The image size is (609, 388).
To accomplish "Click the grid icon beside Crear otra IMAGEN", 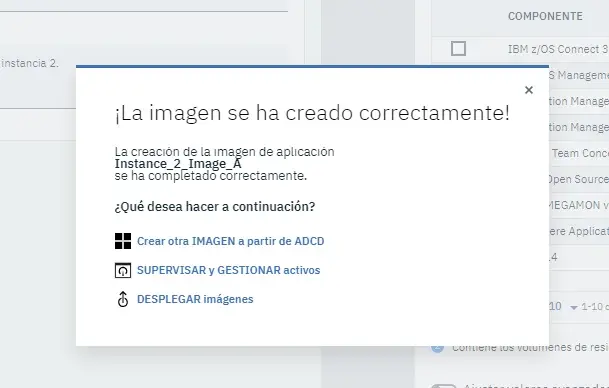I will 123,241.
